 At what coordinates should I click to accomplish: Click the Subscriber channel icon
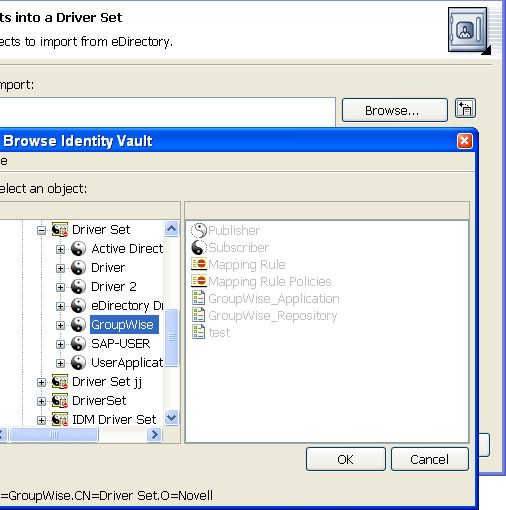(x=199, y=247)
